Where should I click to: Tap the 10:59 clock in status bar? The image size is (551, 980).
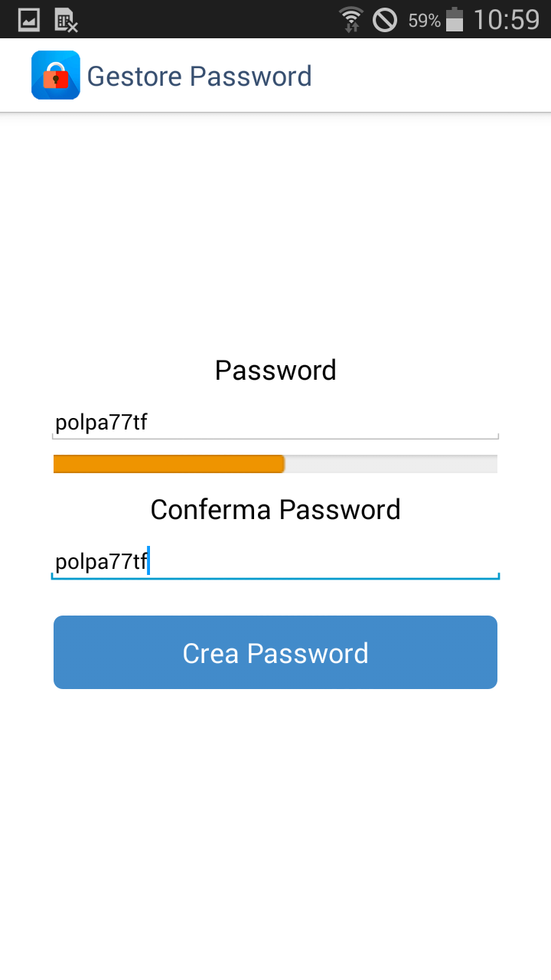point(507,19)
